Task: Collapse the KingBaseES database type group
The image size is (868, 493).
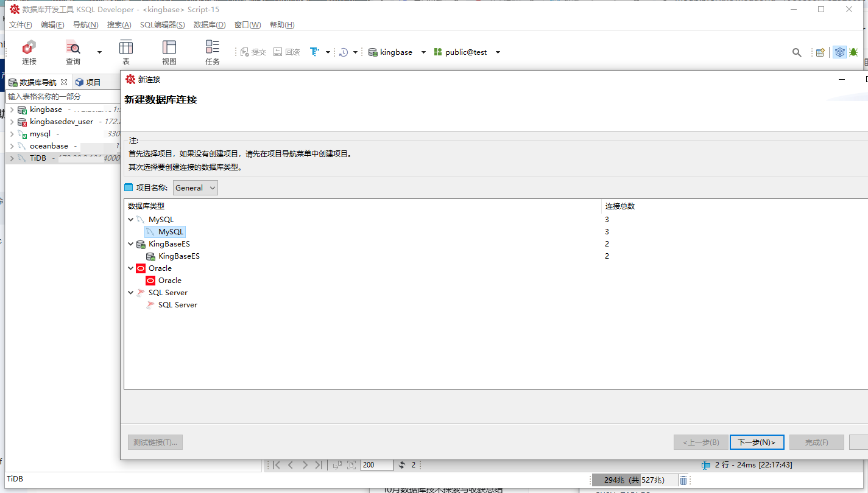Action: [131, 244]
